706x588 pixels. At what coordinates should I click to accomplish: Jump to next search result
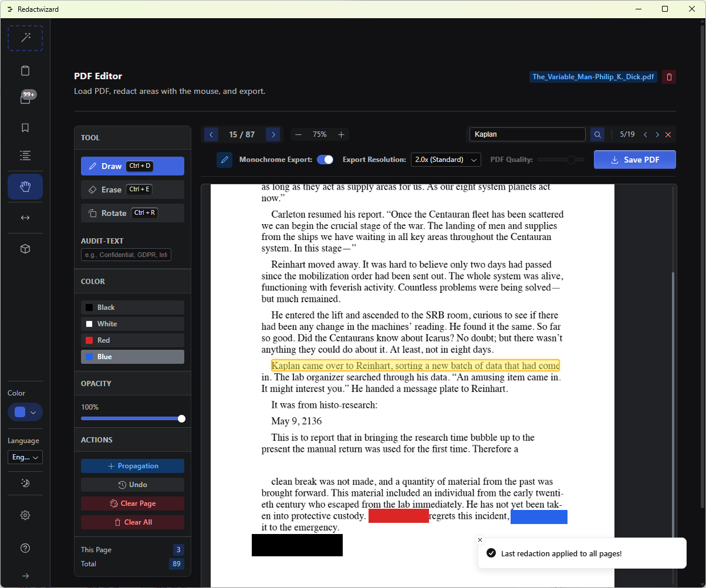click(657, 134)
